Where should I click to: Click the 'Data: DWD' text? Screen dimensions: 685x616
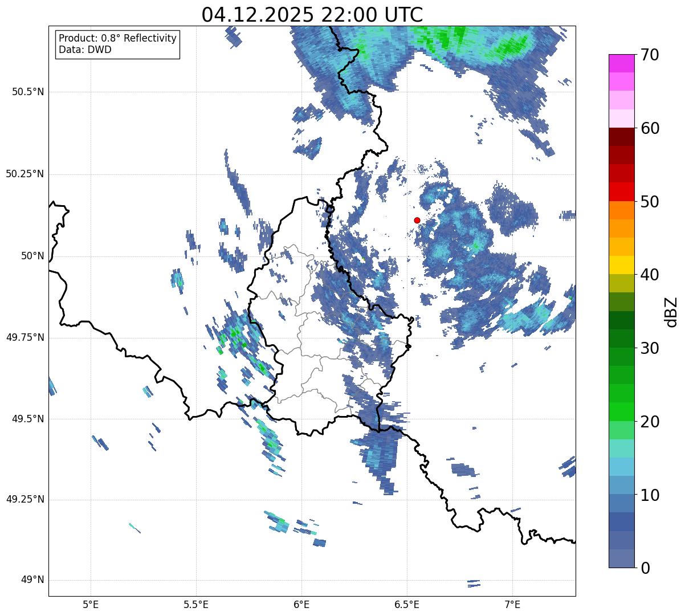click(x=85, y=50)
